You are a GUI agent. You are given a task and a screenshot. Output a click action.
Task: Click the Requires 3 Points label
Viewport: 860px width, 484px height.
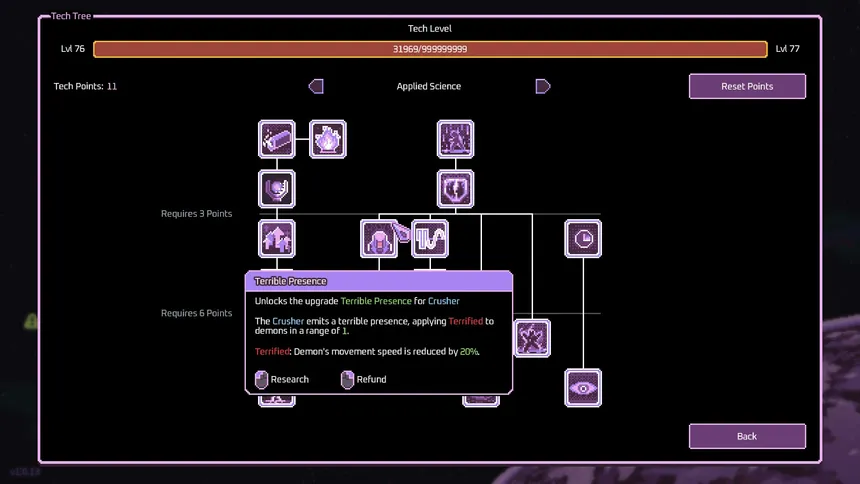tap(196, 213)
